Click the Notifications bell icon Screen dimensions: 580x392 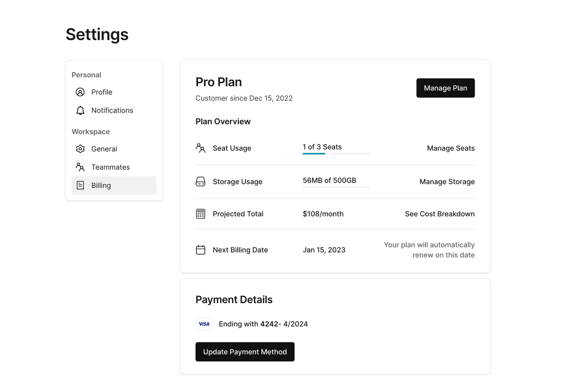pyautogui.click(x=80, y=110)
